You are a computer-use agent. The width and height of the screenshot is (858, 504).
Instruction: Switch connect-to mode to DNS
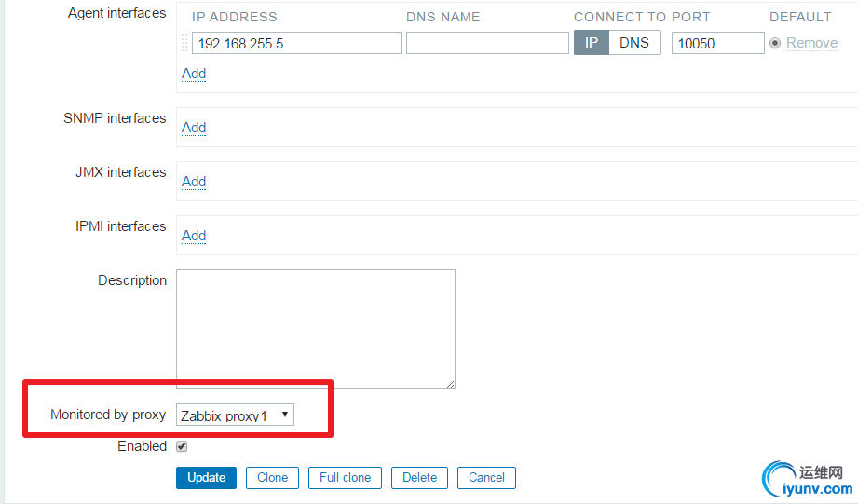pos(633,43)
